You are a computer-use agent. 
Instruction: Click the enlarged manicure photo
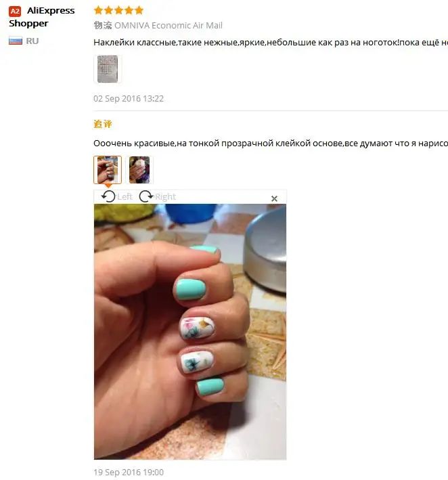190,332
